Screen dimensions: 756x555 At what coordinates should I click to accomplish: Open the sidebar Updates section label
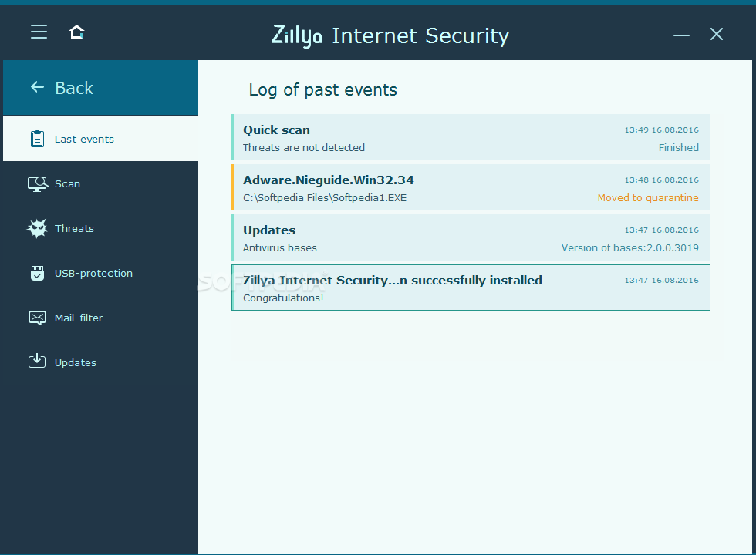pos(76,363)
